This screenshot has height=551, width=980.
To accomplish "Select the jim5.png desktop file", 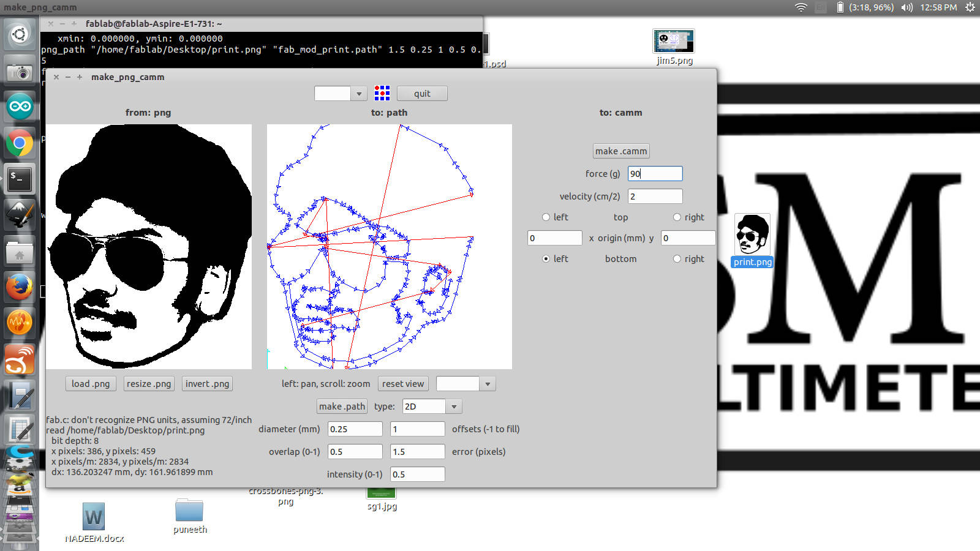I will [x=674, y=47].
